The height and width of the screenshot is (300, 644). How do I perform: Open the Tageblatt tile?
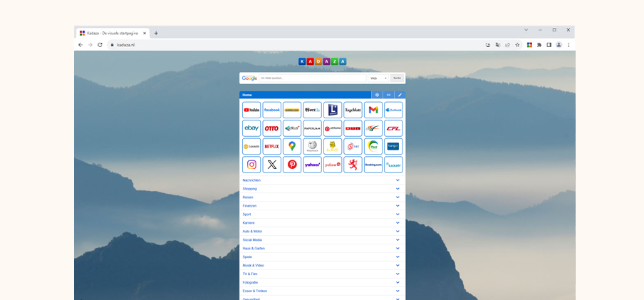[353, 110]
